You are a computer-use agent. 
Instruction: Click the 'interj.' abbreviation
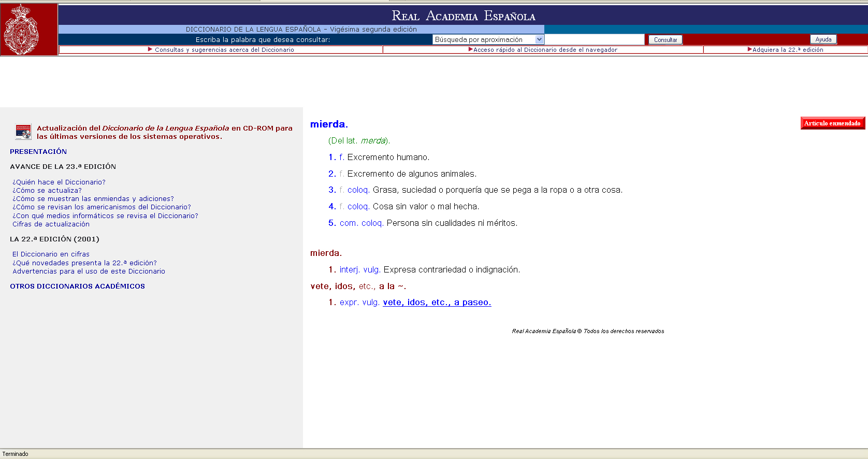350,270
